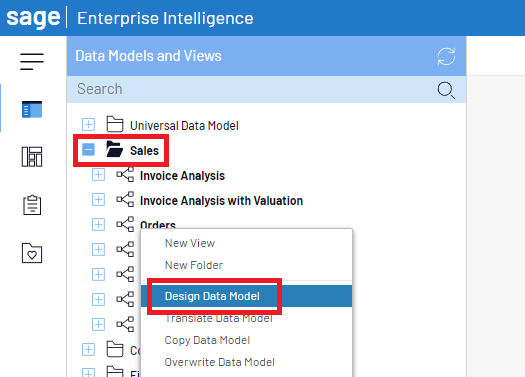The height and width of the screenshot is (377, 525).
Task: Select Design Data Model menu entry
Action: click(x=246, y=296)
